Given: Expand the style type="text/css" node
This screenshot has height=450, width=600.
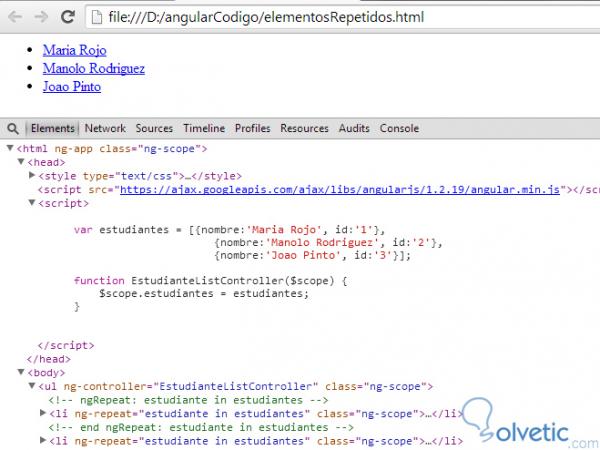Looking at the screenshot, I should pos(33,176).
